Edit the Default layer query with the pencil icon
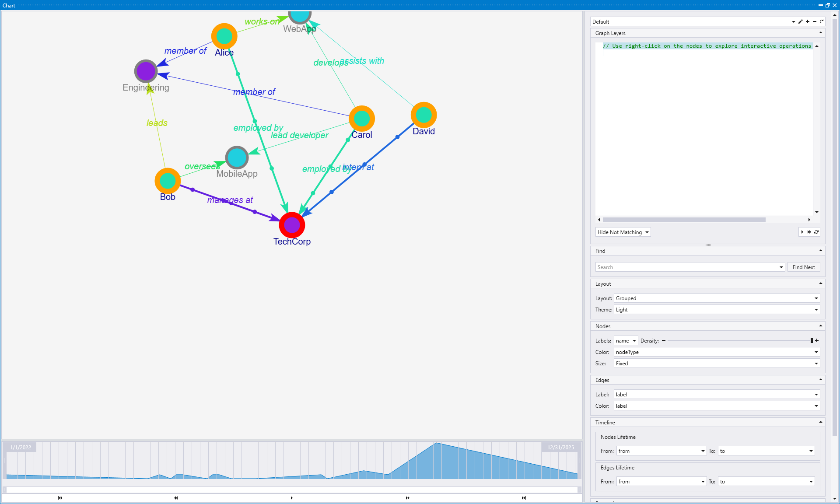Image resolution: width=840 pixels, height=504 pixels. 800,21
